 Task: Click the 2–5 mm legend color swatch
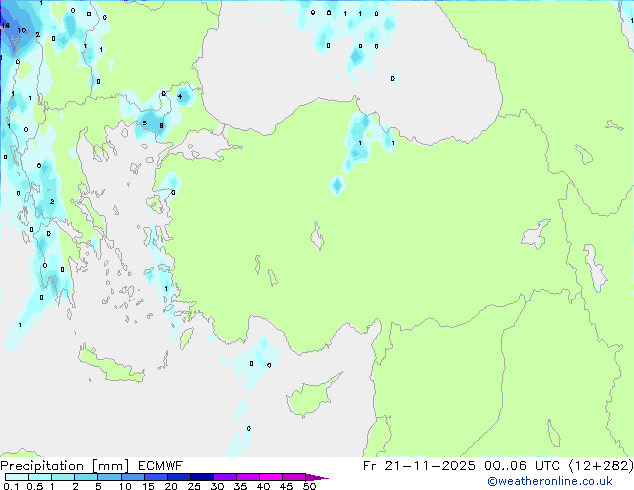coord(86,477)
